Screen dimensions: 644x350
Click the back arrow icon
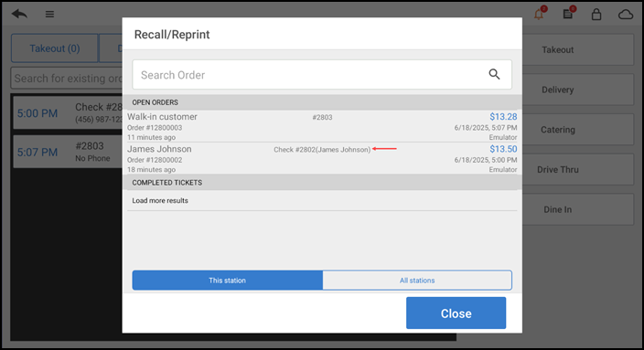pos(19,14)
